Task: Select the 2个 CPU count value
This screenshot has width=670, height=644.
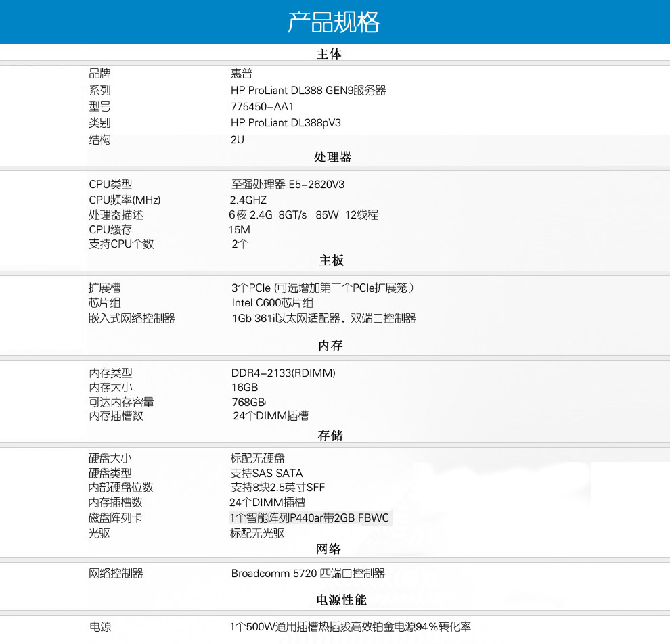Action: click(240, 244)
